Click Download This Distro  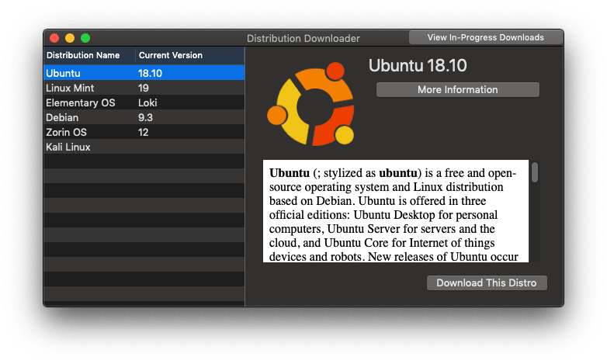tap(487, 283)
